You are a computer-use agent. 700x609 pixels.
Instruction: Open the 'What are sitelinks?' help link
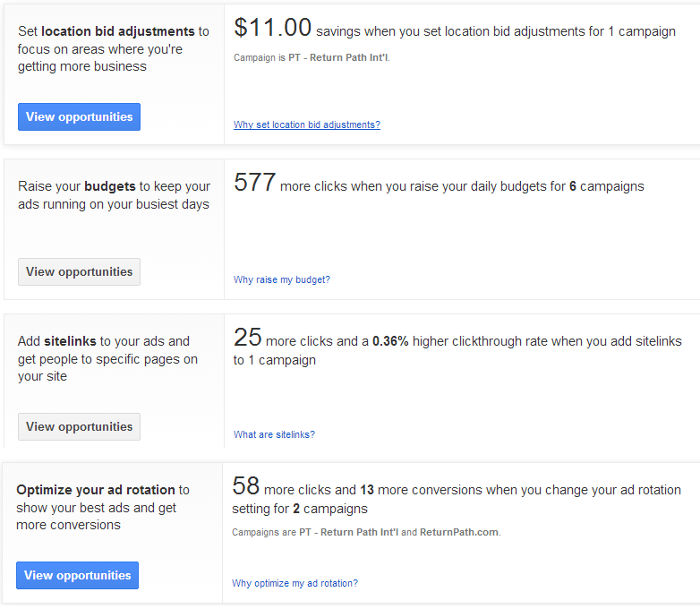(274, 434)
